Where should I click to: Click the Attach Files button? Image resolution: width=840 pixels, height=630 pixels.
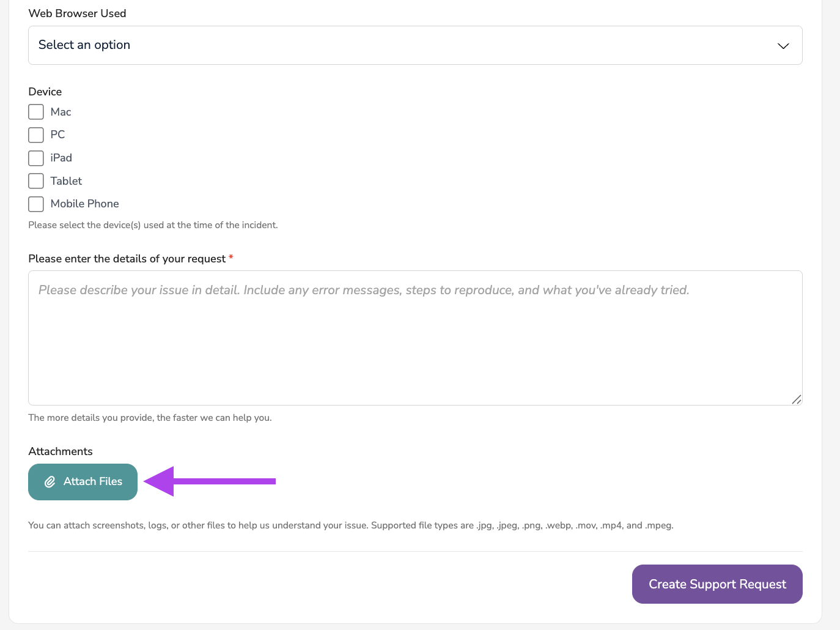click(83, 482)
